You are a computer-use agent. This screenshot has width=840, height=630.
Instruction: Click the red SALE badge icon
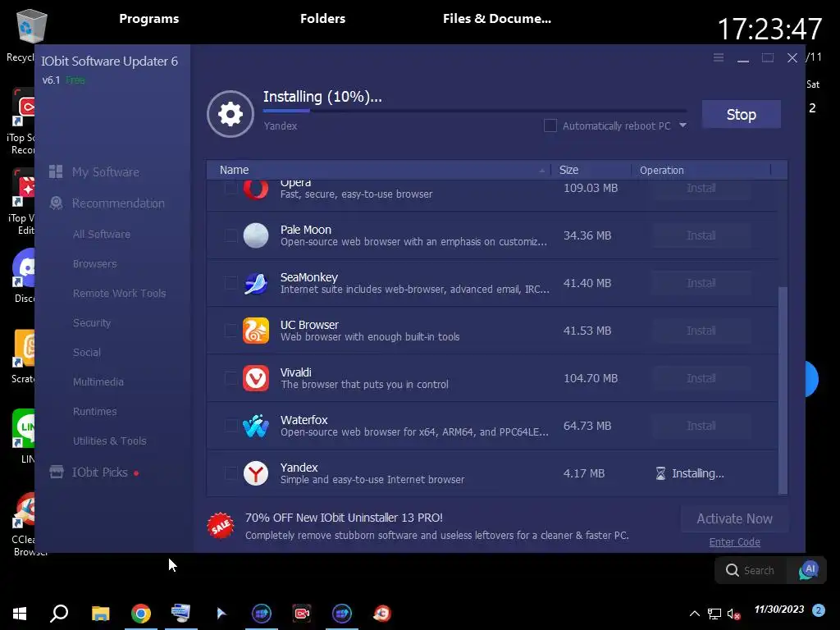point(221,526)
